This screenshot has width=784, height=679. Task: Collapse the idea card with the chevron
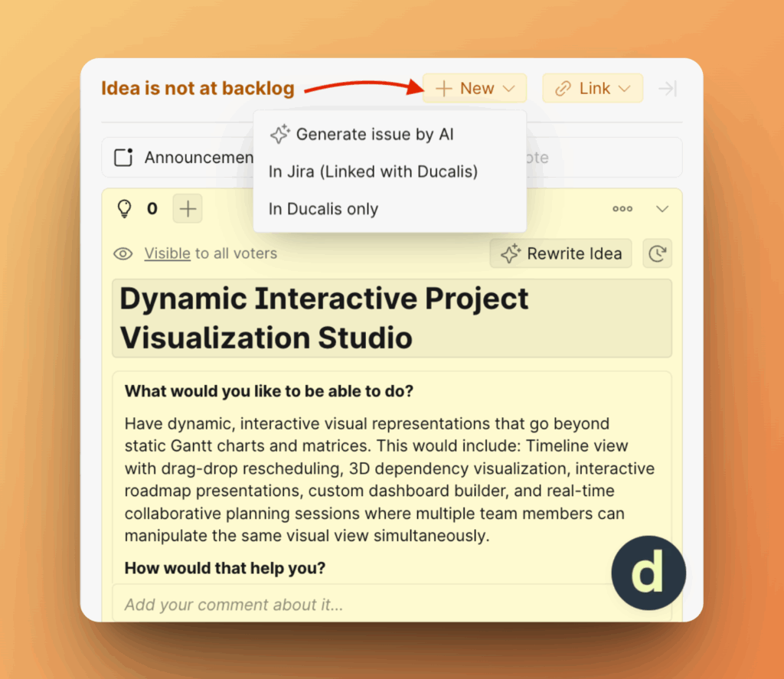coord(662,209)
